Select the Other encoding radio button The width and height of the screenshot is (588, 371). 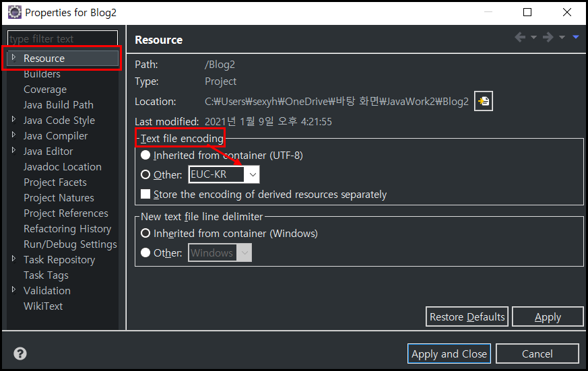coord(145,174)
